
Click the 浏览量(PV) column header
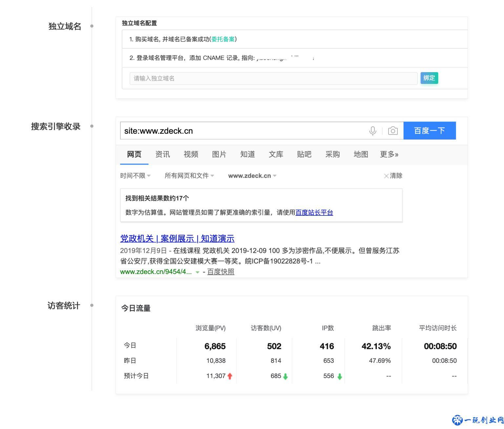tap(211, 328)
